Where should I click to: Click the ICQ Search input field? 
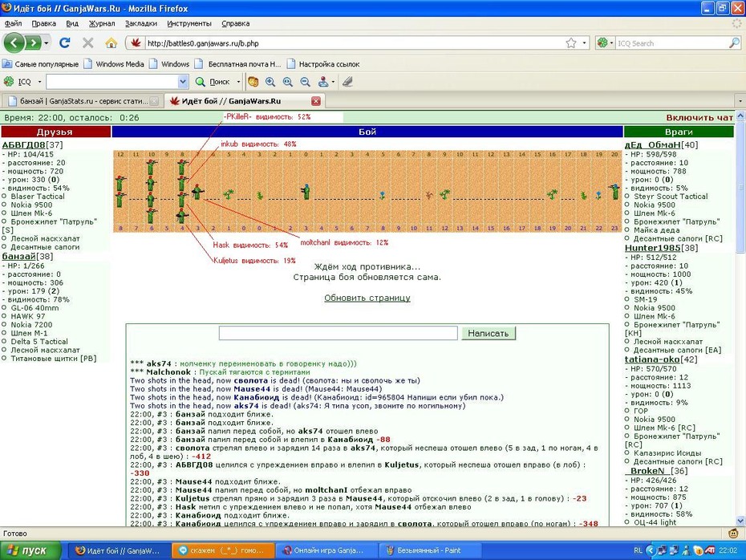[671, 43]
